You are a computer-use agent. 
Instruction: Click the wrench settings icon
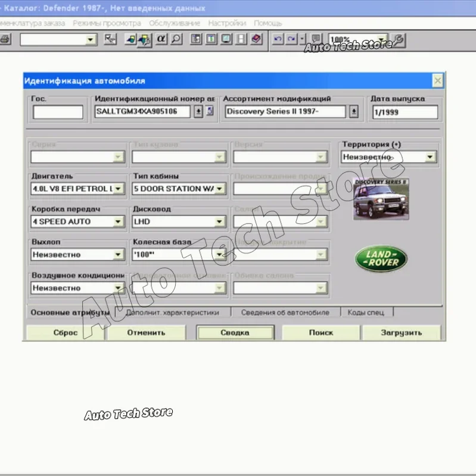click(399, 40)
